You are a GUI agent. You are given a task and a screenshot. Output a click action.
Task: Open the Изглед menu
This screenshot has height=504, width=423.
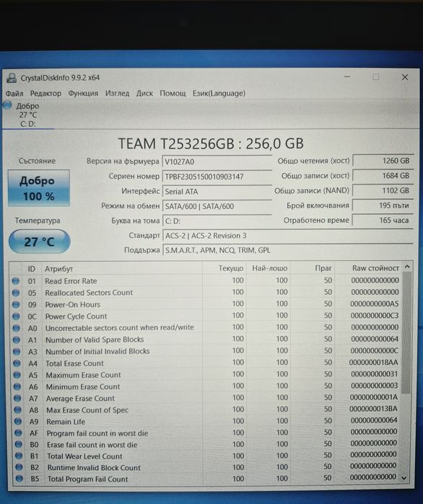click(117, 94)
